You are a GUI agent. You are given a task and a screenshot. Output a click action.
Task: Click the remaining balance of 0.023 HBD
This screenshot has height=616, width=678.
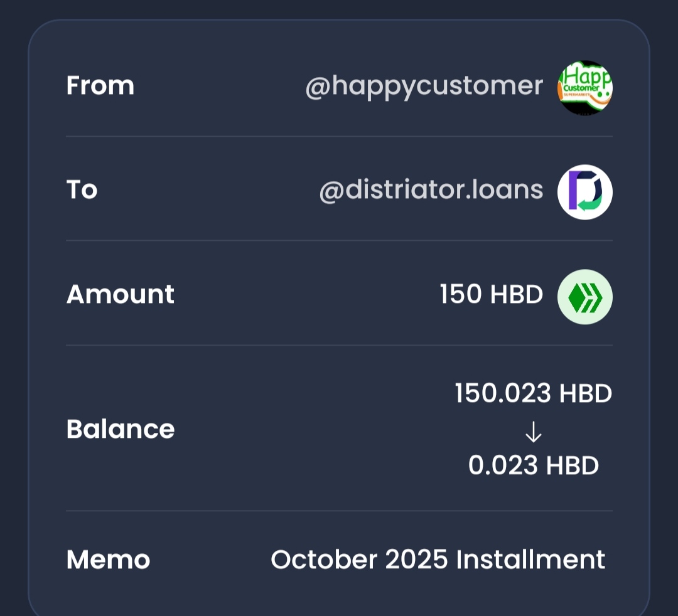coord(534,465)
